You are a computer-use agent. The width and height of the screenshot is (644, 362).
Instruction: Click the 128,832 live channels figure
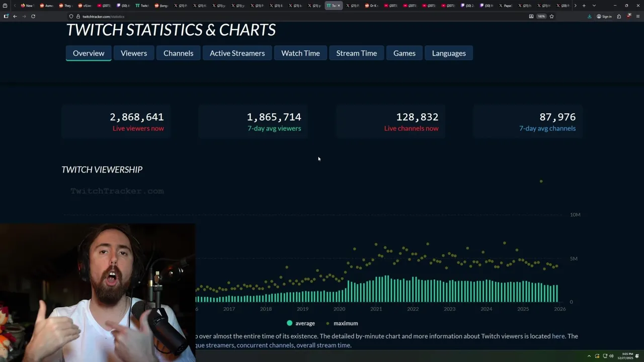click(417, 117)
